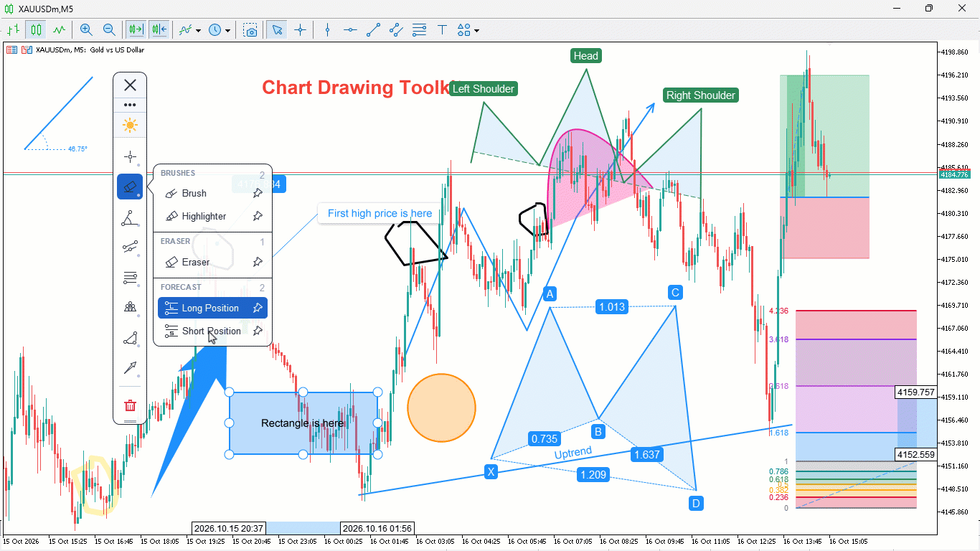
Task: Pick crosshair tool in floating toolkit
Action: pos(130,157)
